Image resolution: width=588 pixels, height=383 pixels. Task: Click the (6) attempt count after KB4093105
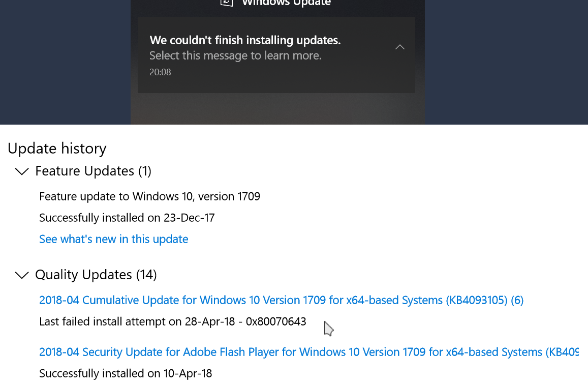517,301
